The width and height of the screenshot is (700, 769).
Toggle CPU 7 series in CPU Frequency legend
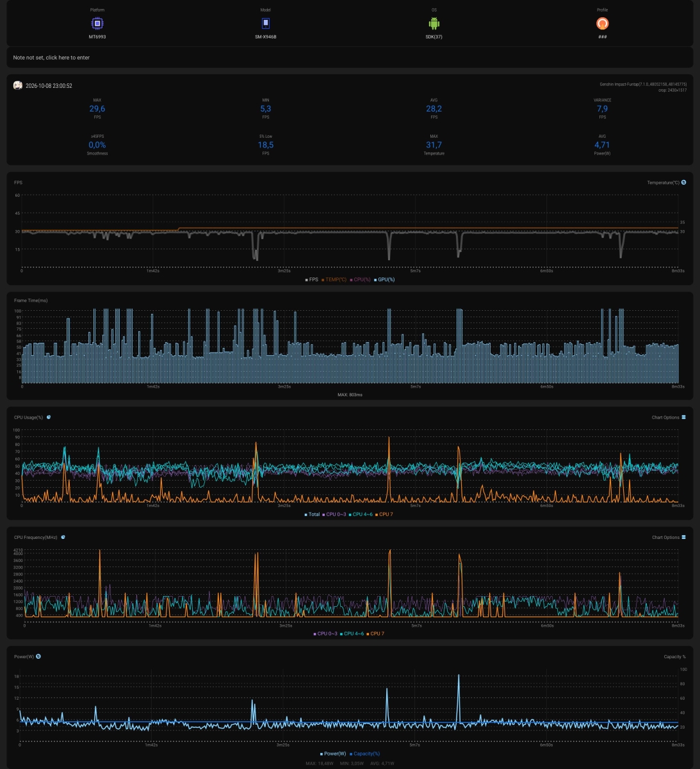pyautogui.click(x=376, y=634)
